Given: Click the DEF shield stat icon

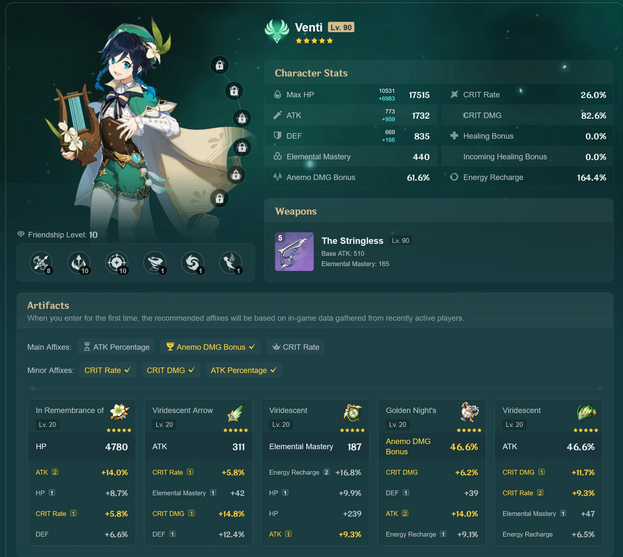Looking at the screenshot, I should coord(277,136).
